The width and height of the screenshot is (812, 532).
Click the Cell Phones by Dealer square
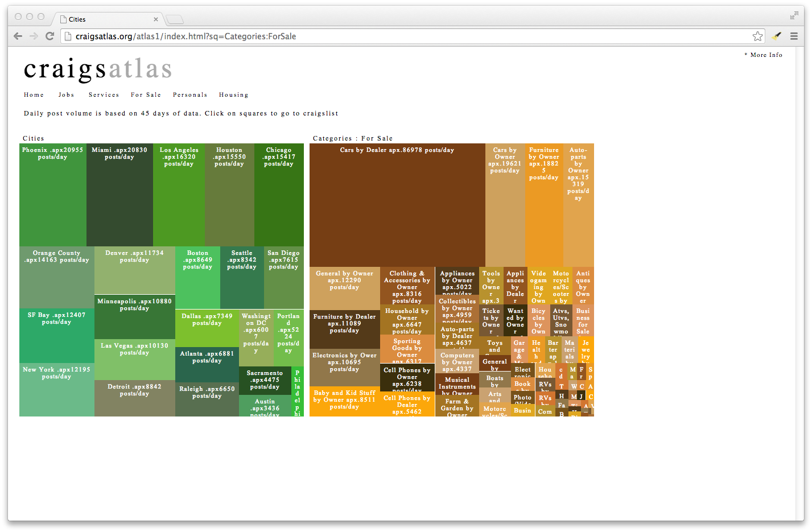(407, 404)
